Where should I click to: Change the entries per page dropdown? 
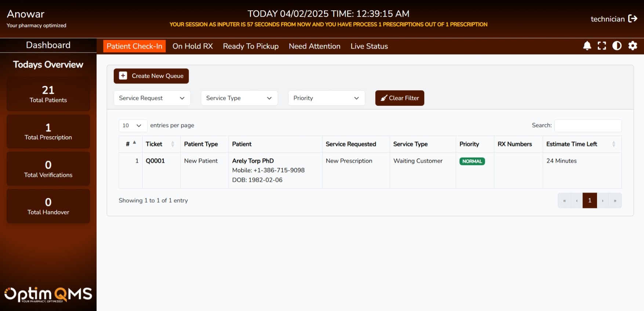point(133,126)
